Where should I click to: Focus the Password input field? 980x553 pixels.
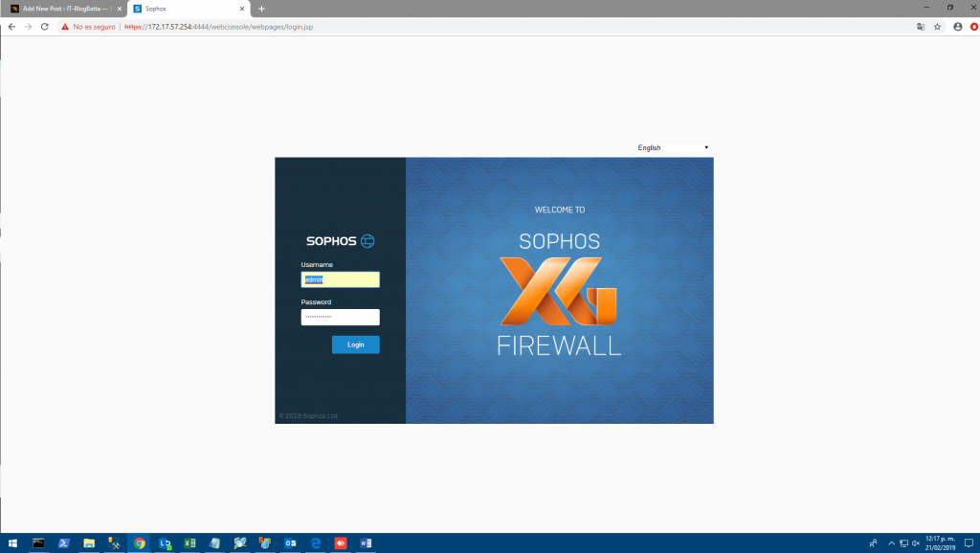[340, 317]
